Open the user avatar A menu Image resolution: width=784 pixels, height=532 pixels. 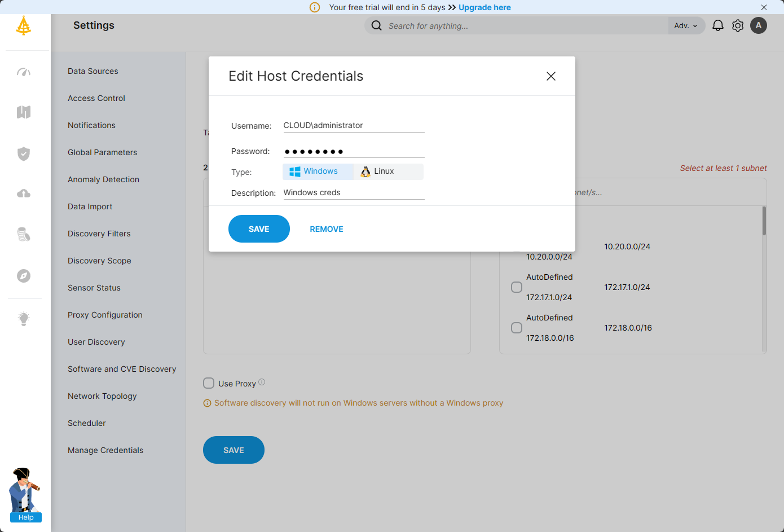click(759, 25)
